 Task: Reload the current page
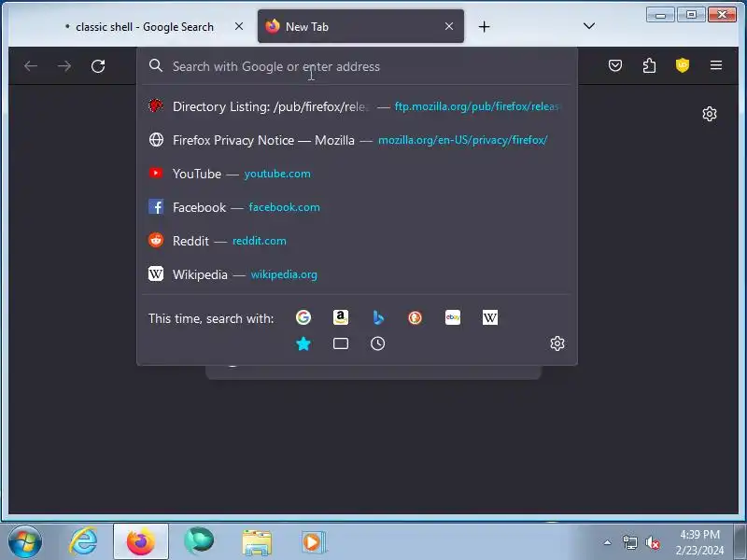pos(98,65)
